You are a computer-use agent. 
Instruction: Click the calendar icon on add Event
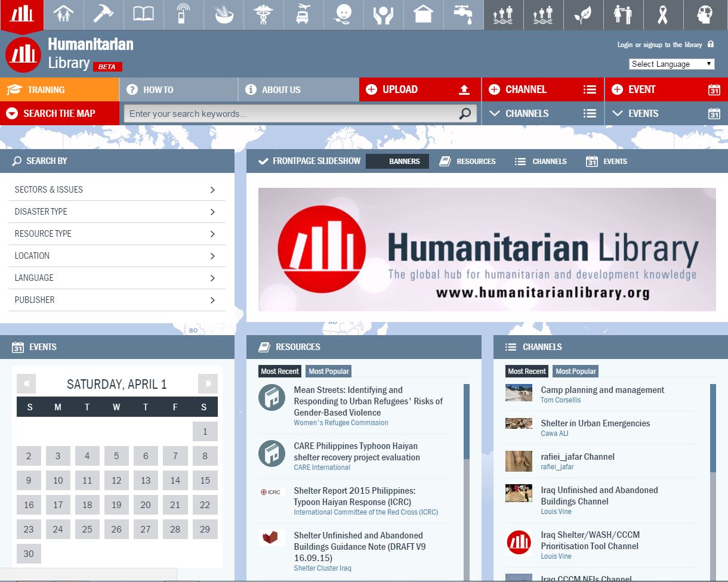714,89
